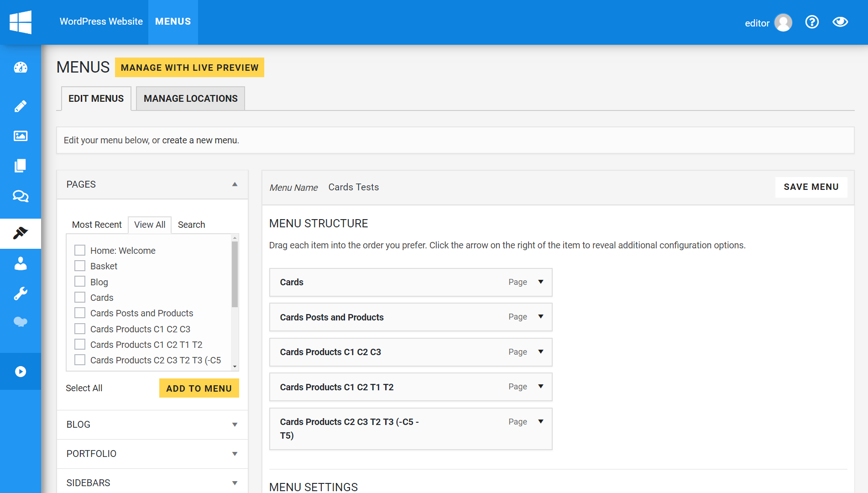Expand the Cards Posts and Products menu item
The height and width of the screenshot is (493, 868).
coord(541,317)
